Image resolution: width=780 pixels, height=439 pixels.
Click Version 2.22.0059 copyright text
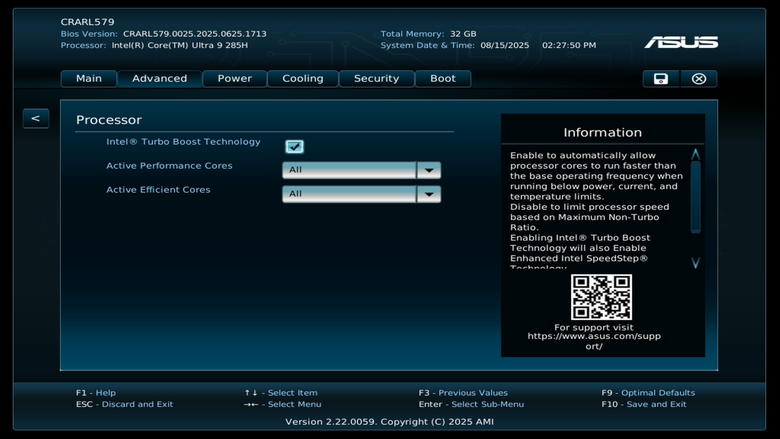tap(390, 422)
